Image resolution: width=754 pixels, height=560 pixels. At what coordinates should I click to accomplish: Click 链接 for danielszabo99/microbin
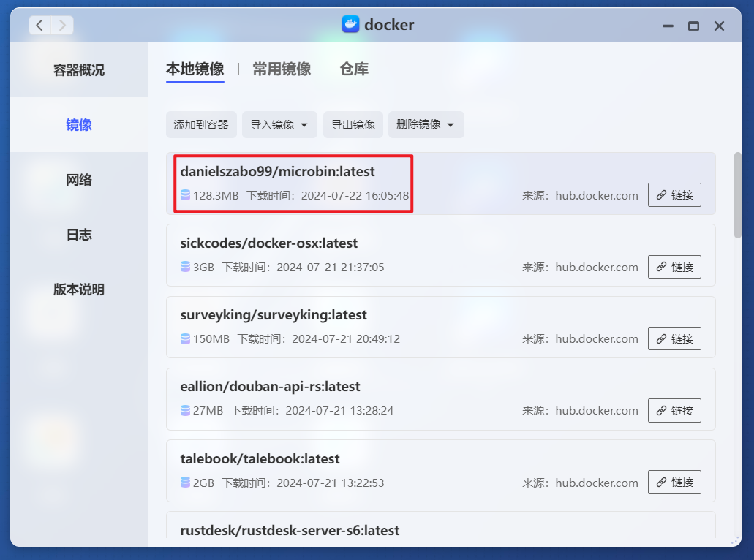coord(674,194)
